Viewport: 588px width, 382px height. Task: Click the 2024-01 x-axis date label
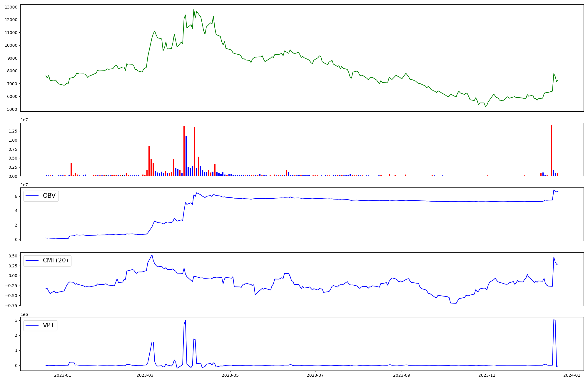[x=572, y=375]
